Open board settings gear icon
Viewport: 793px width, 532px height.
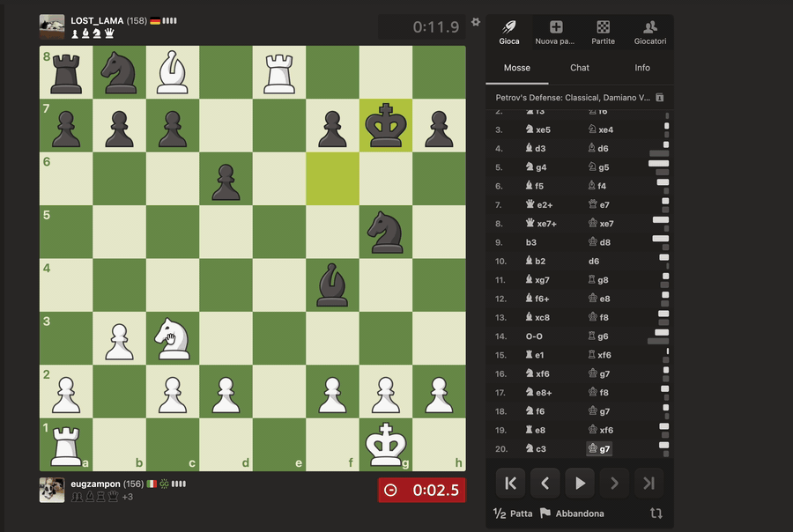(x=476, y=22)
